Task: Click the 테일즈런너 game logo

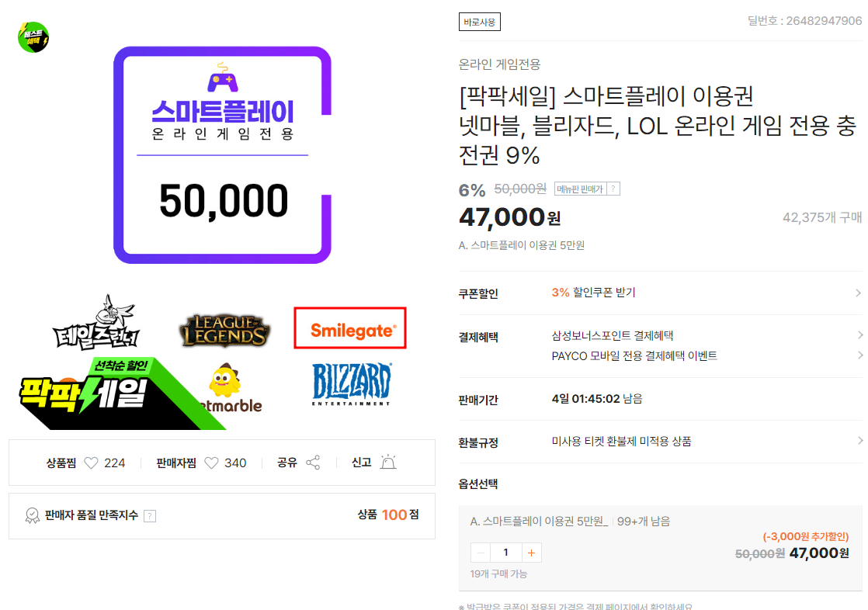Action: coord(96,323)
